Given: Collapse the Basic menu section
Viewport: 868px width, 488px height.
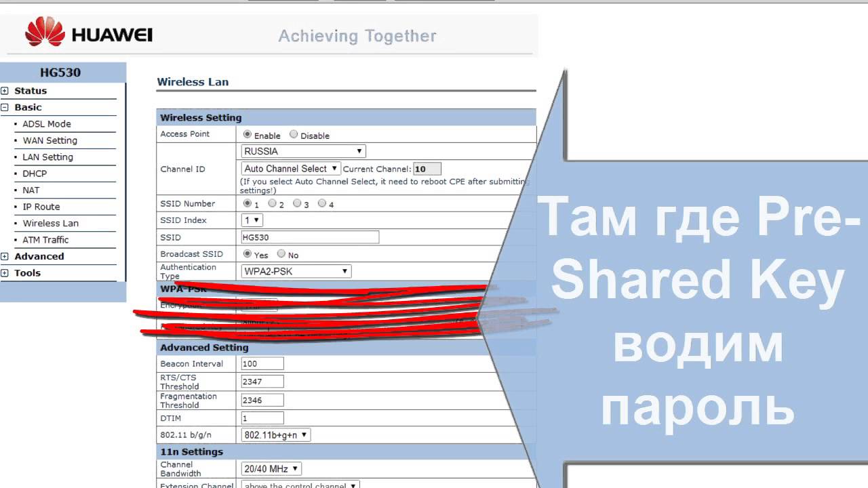Looking at the screenshot, I should 5,107.
